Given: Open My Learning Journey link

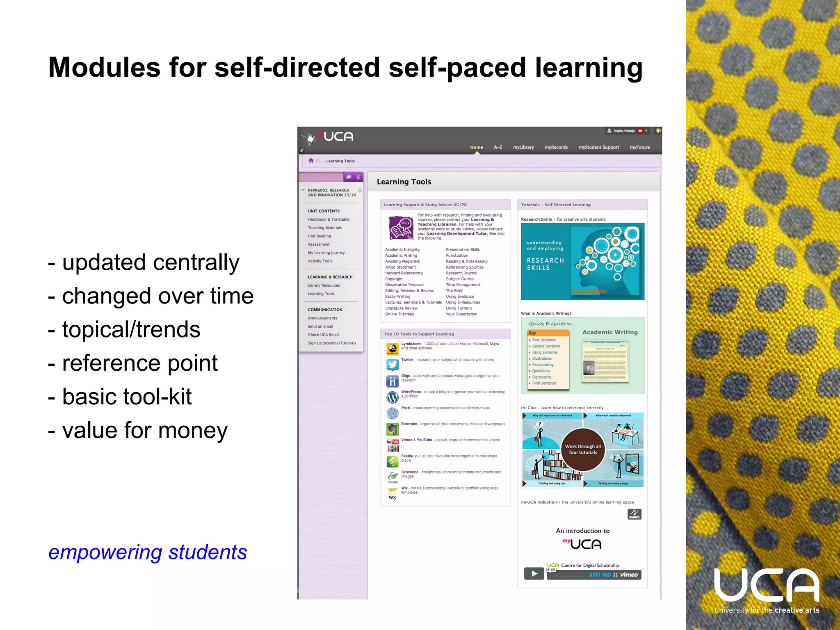Looking at the screenshot, I should [x=326, y=253].
